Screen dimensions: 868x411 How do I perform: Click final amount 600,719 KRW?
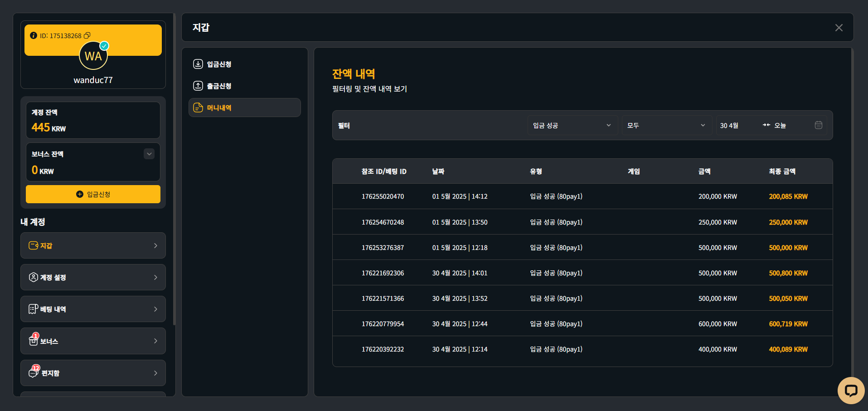(x=788, y=324)
